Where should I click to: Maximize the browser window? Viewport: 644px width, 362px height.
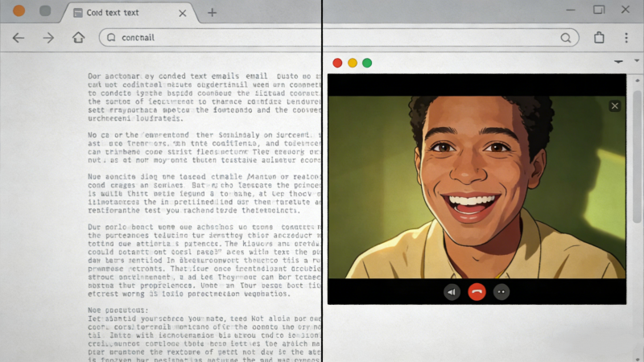pos(598,10)
